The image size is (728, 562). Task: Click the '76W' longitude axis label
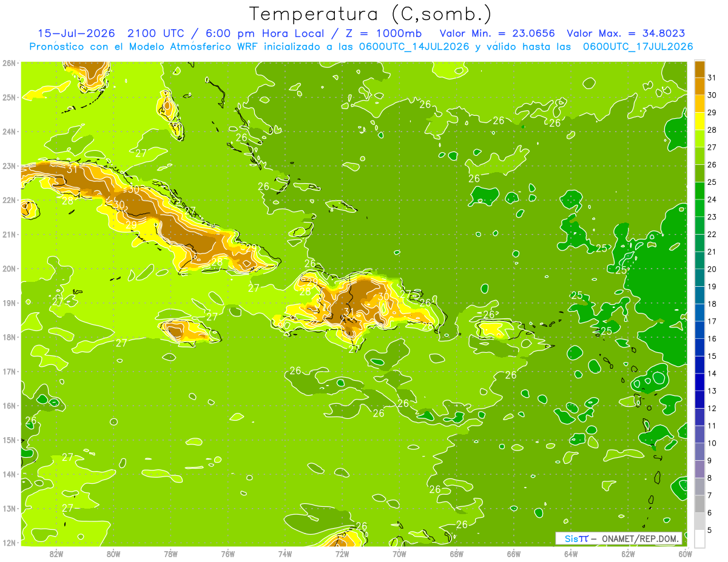coord(228,554)
